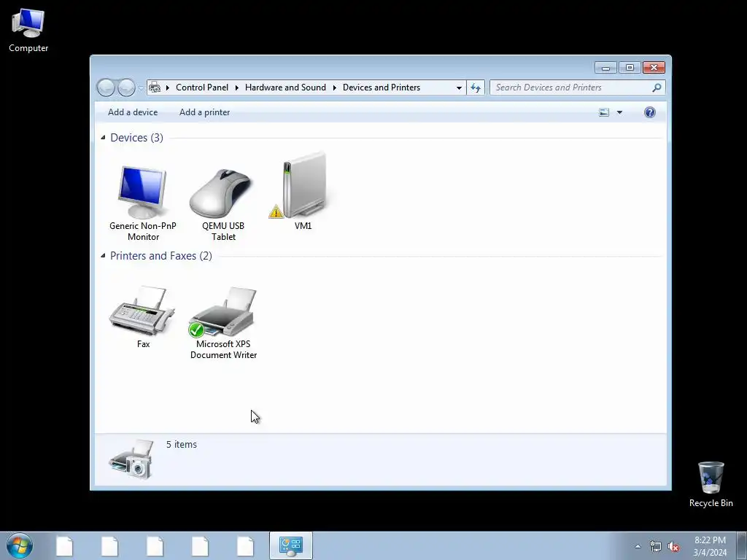
Task: Click the last blank document taskbar icon
Action: pos(245,546)
